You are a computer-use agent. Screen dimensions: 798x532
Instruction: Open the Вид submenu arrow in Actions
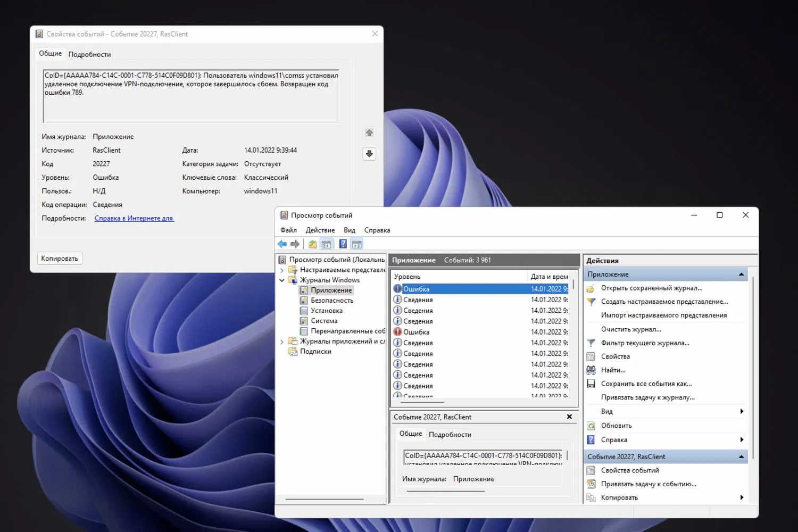742,411
